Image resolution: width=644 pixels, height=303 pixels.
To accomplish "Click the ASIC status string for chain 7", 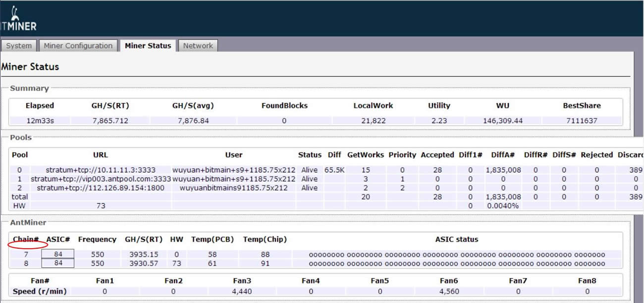I will pyautogui.click(x=456, y=254).
